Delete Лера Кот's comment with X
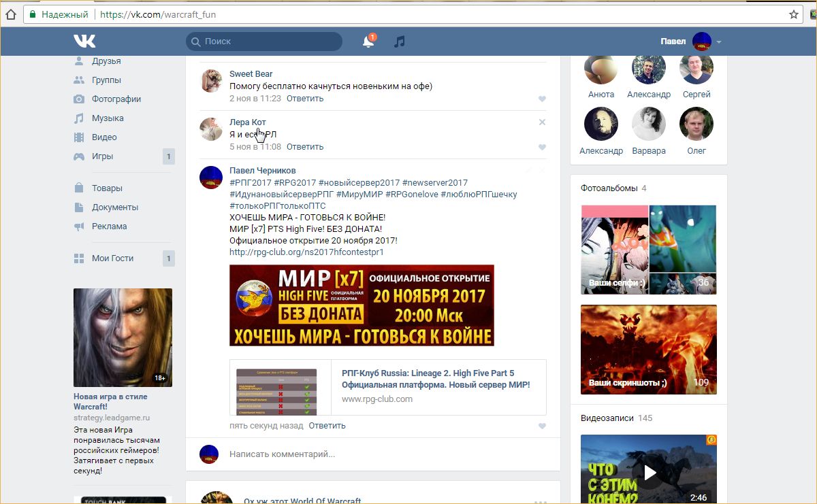Image resolution: width=817 pixels, height=504 pixels. pos(542,122)
